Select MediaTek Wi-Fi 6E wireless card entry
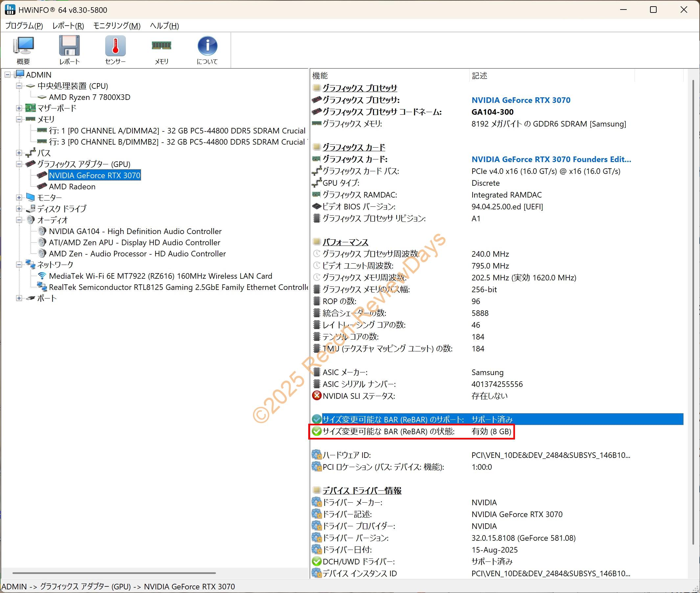Image resolution: width=700 pixels, height=593 pixels. pyautogui.click(x=160, y=276)
